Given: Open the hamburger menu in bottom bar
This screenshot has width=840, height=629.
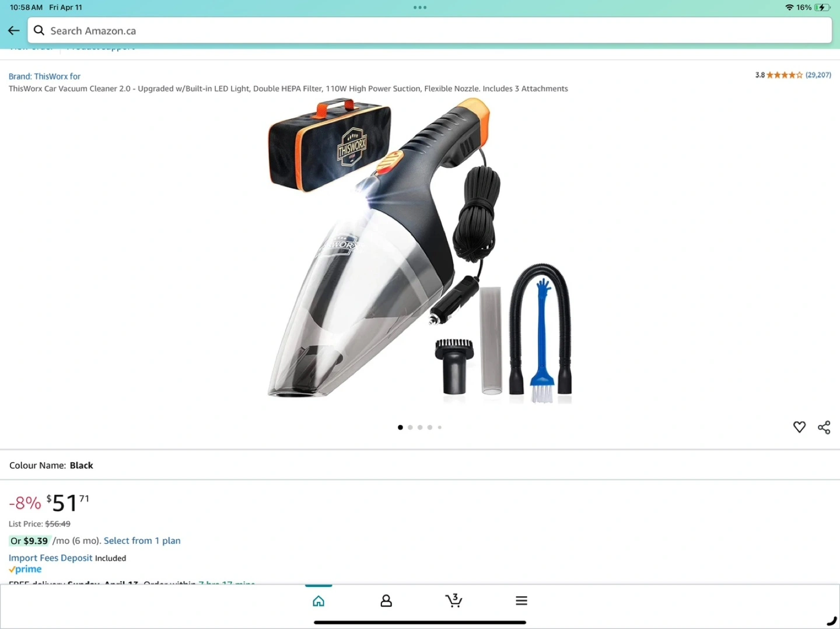Looking at the screenshot, I should (x=521, y=601).
